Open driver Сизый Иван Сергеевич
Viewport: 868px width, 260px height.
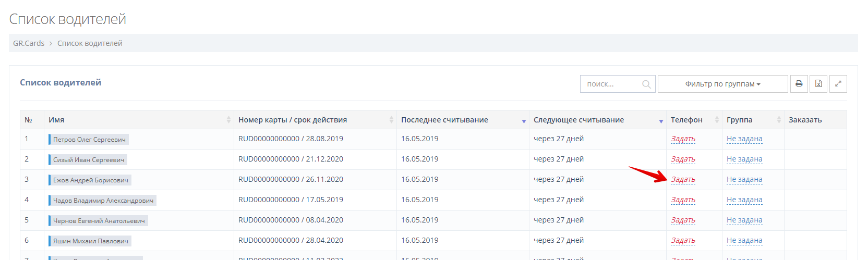tap(88, 159)
